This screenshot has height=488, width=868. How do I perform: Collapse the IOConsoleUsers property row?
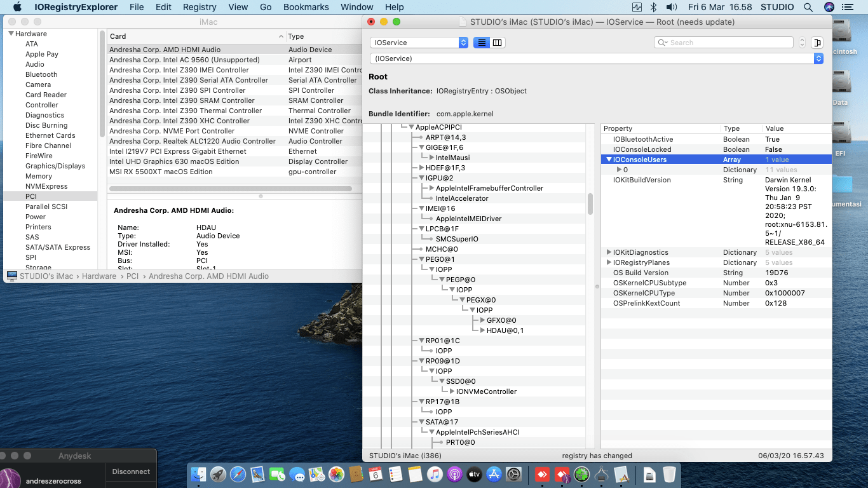(x=609, y=159)
